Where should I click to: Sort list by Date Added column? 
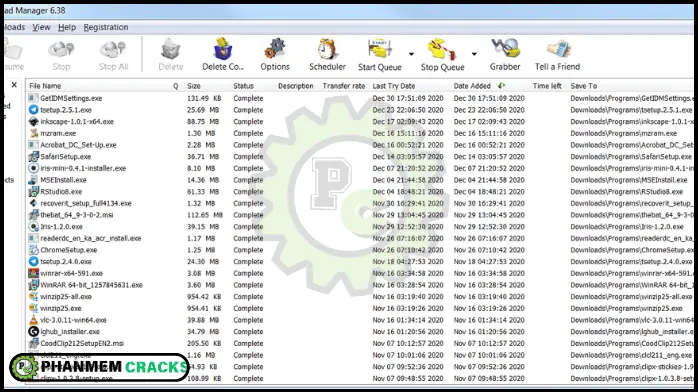[x=472, y=86]
